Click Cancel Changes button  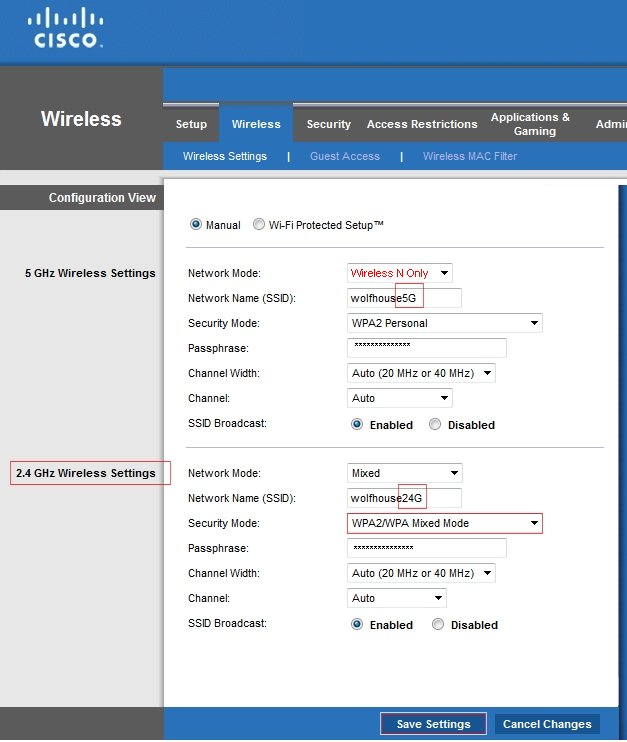(547, 724)
